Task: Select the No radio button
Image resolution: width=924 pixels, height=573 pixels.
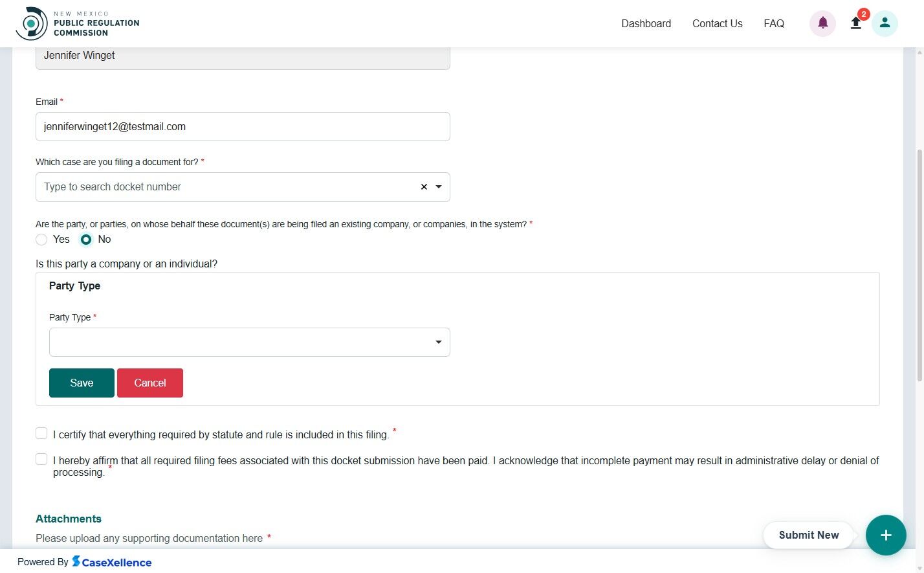Action: click(x=86, y=240)
